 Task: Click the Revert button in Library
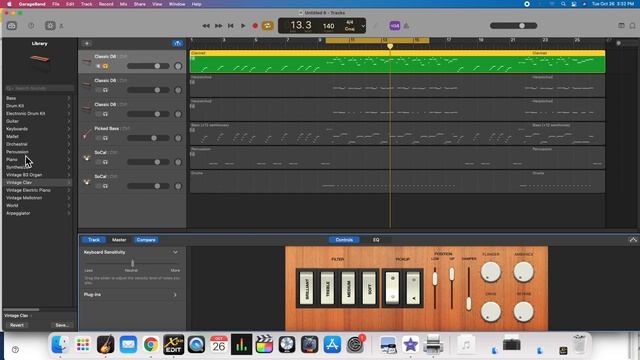tap(17, 325)
